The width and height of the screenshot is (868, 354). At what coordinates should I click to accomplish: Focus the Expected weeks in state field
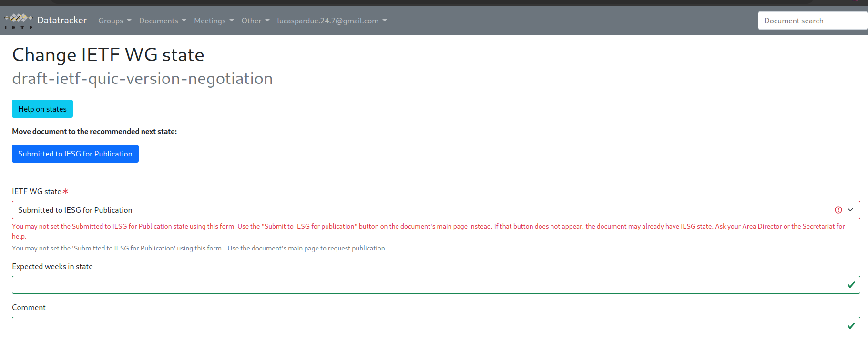coord(436,285)
